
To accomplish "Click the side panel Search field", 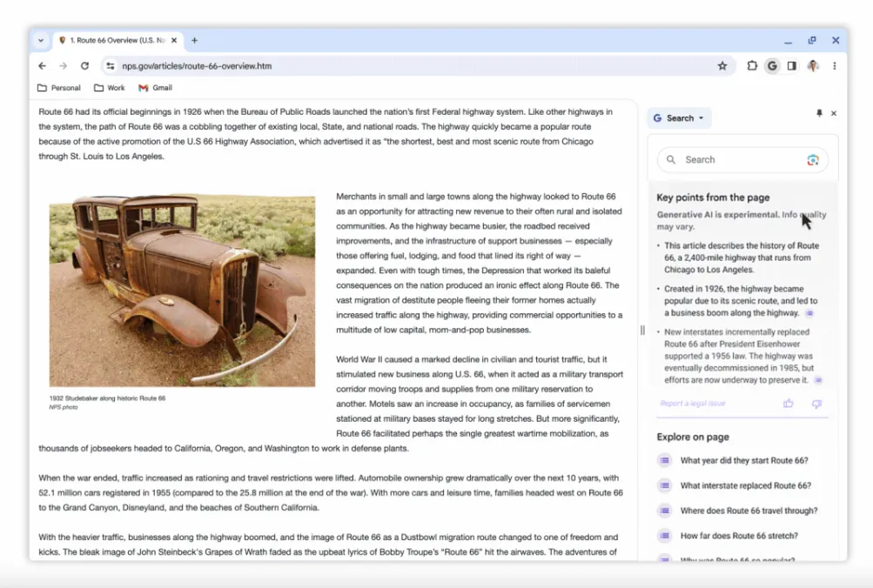I will pyautogui.click(x=742, y=160).
